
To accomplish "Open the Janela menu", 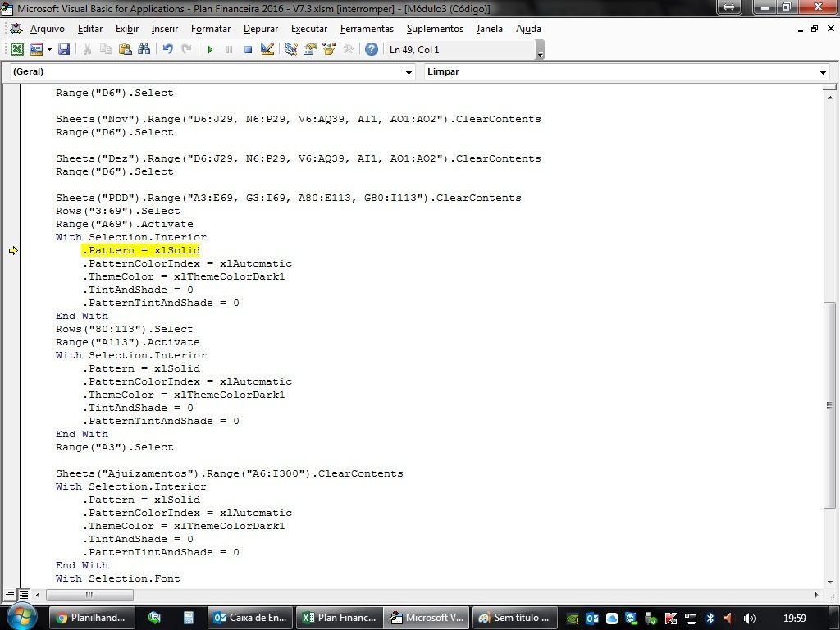I will (489, 29).
